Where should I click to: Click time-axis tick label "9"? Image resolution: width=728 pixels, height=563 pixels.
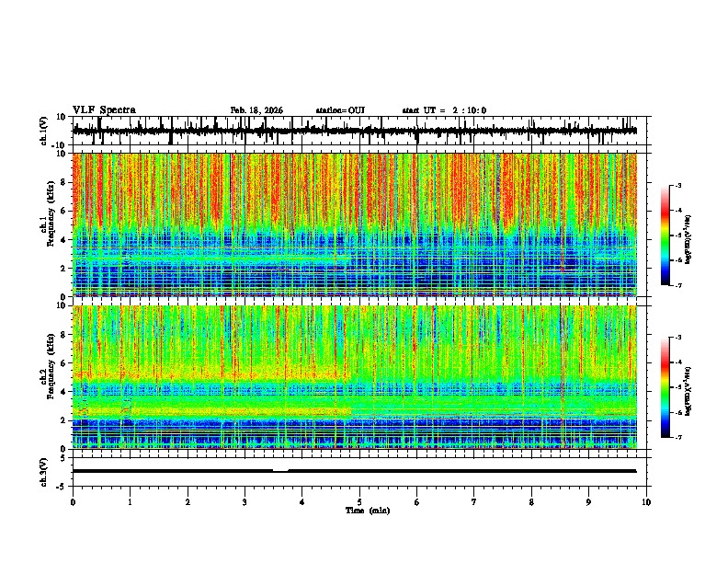tap(588, 502)
